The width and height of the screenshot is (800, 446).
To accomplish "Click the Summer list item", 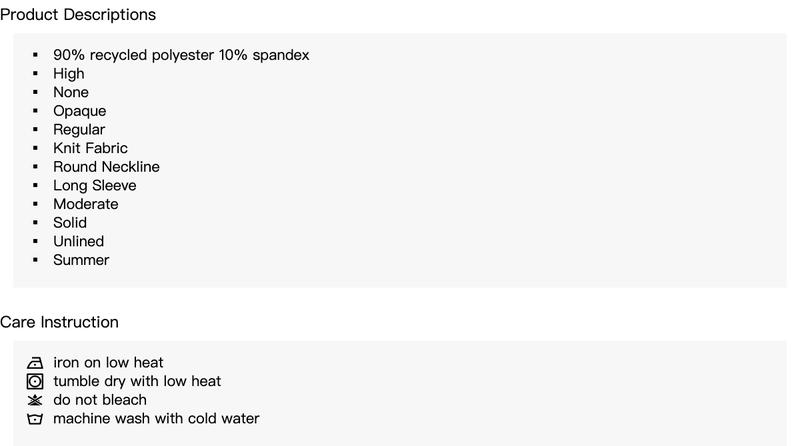I will click(x=81, y=260).
